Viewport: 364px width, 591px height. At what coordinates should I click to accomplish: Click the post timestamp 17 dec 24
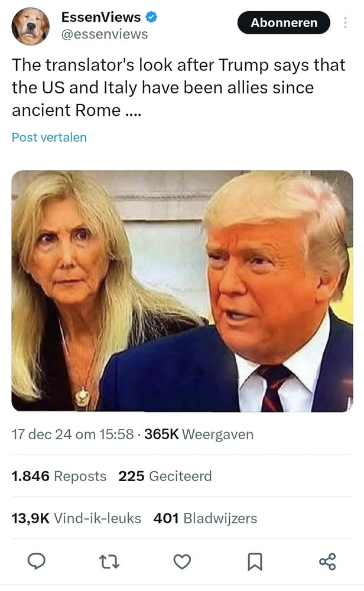tap(73, 434)
